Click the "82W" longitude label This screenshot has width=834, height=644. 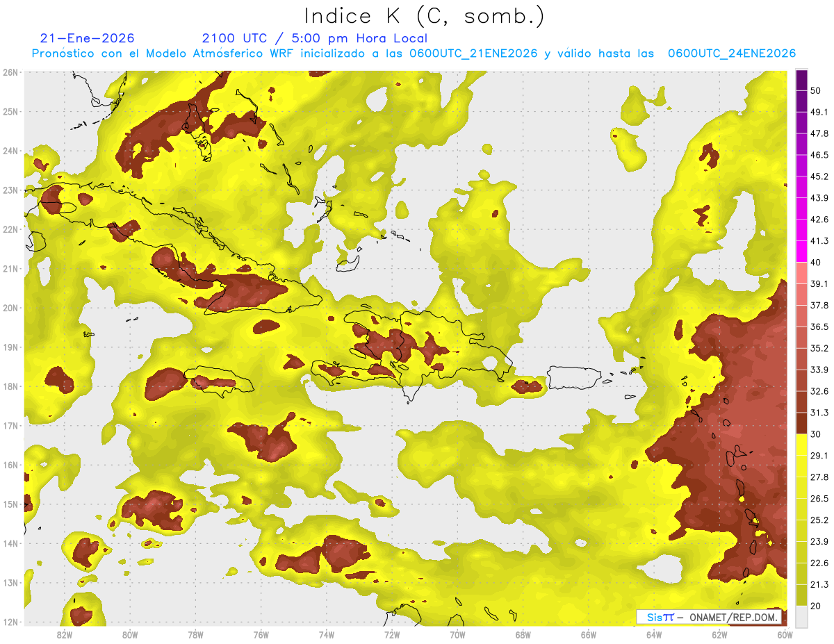pyautogui.click(x=65, y=634)
